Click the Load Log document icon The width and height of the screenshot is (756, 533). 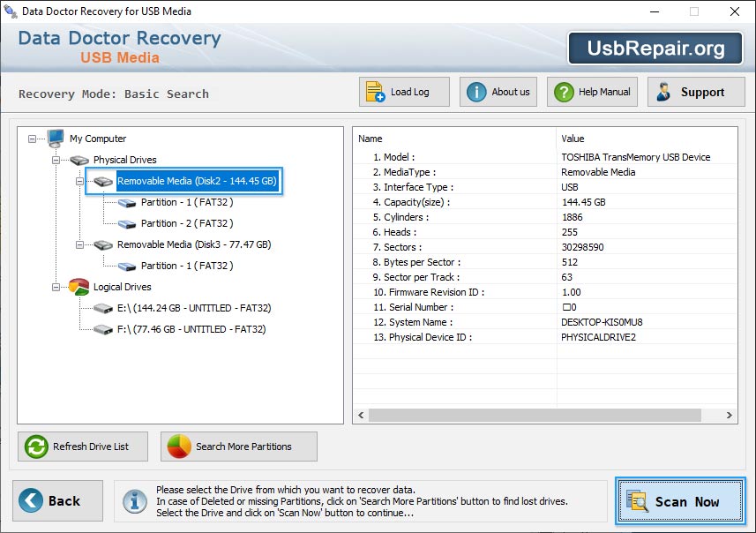pyautogui.click(x=375, y=92)
